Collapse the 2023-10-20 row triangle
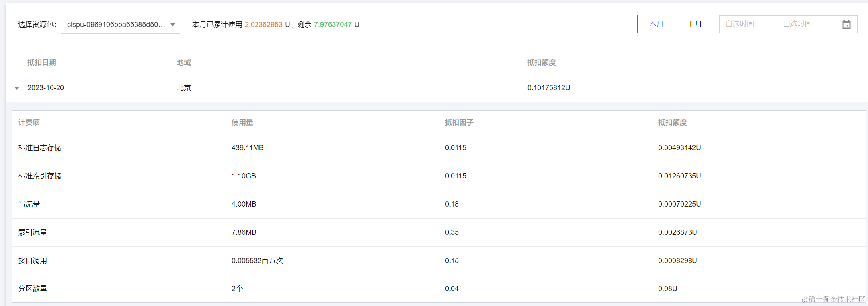The width and height of the screenshot is (868, 306). 17,88
